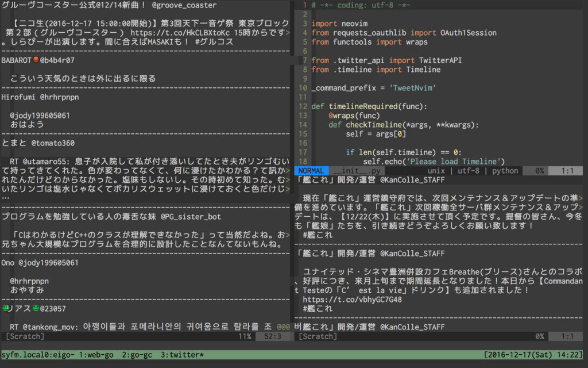Viewport: 588px width, 368px height.
Task: Click the 52:3 cursor position indicator
Action: (x=273, y=336)
